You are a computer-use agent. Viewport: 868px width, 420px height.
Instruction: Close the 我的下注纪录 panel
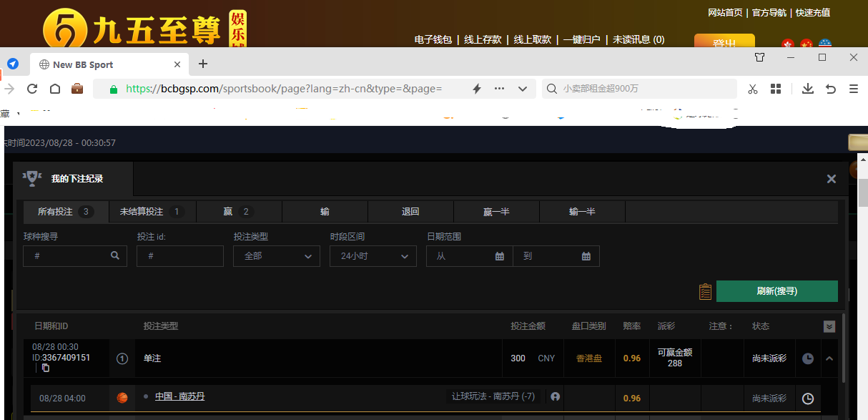pos(832,179)
